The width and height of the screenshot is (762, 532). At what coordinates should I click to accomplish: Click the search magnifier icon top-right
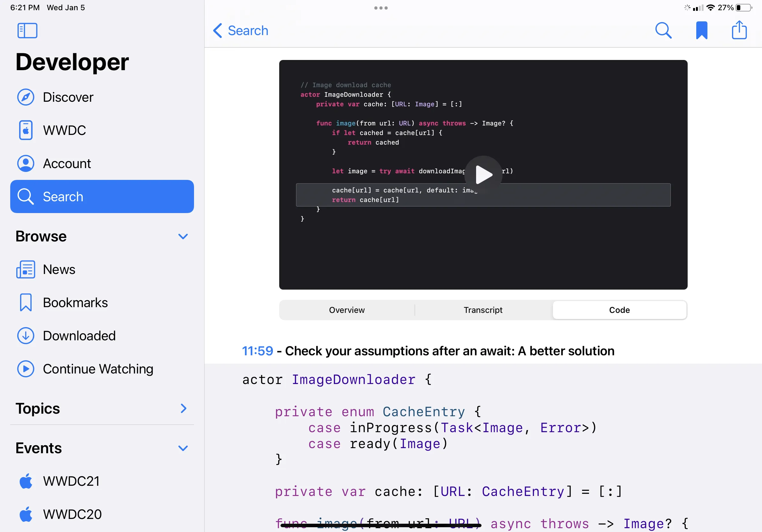click(x=663, y=30)
